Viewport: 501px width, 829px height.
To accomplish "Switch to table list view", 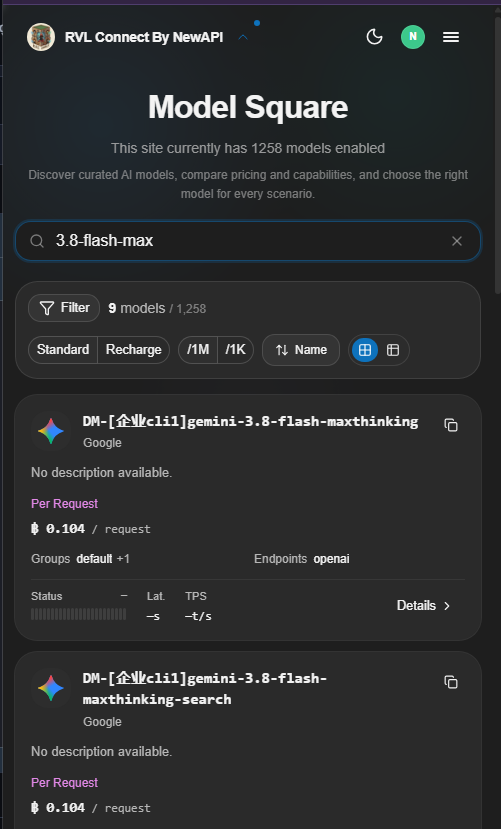I will (x=393, y=350).
